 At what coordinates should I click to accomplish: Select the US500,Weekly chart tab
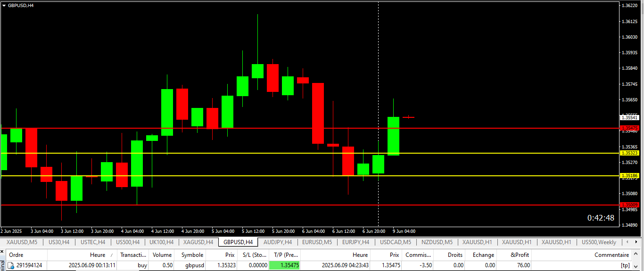coord(599,242)
